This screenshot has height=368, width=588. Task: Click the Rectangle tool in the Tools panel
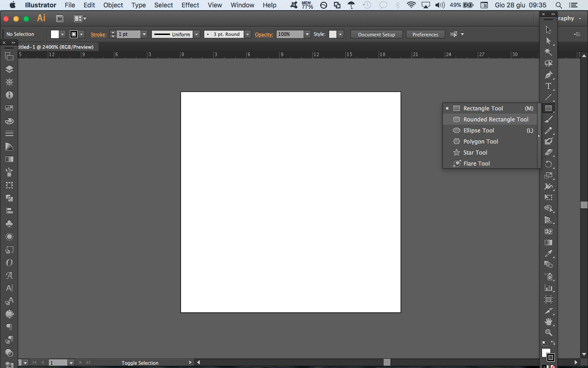pos(548,109)
